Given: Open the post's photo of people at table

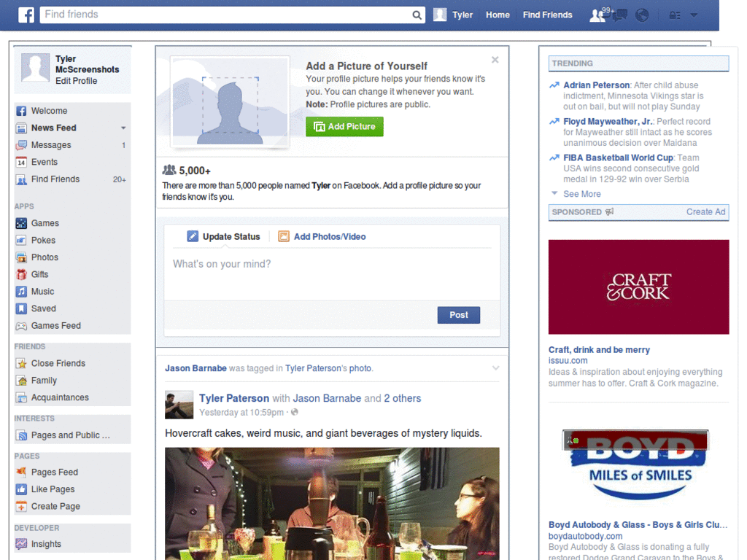Looking at the screenshot, I should 332,504.
